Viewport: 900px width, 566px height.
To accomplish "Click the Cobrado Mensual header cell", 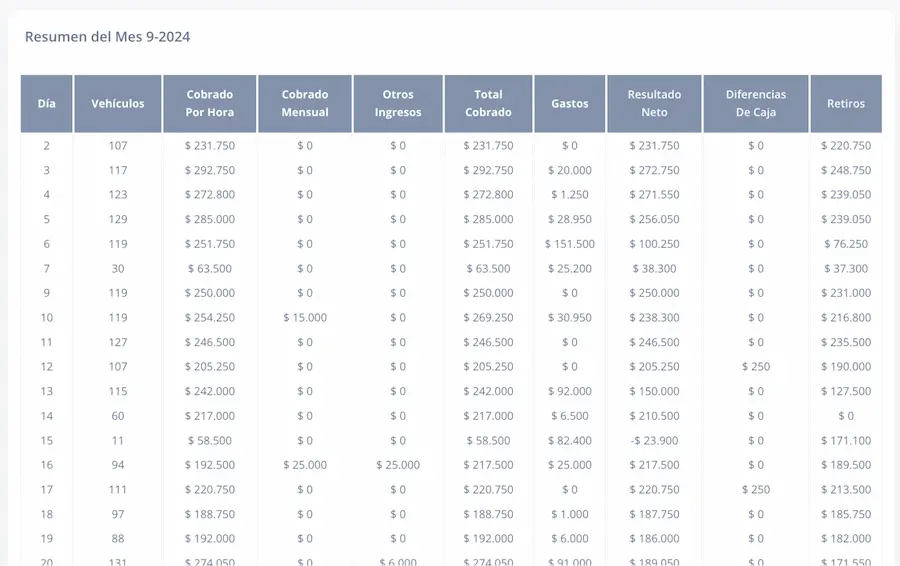I will (305, 103).
